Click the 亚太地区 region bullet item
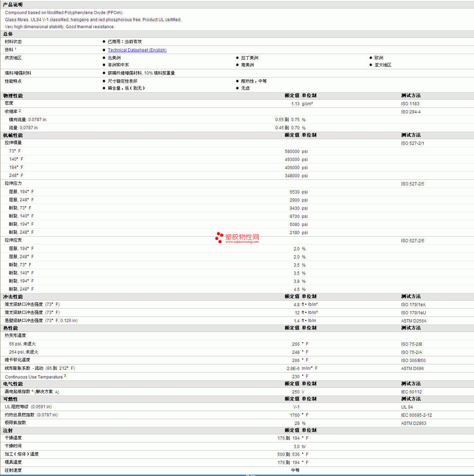 (383, 65)
